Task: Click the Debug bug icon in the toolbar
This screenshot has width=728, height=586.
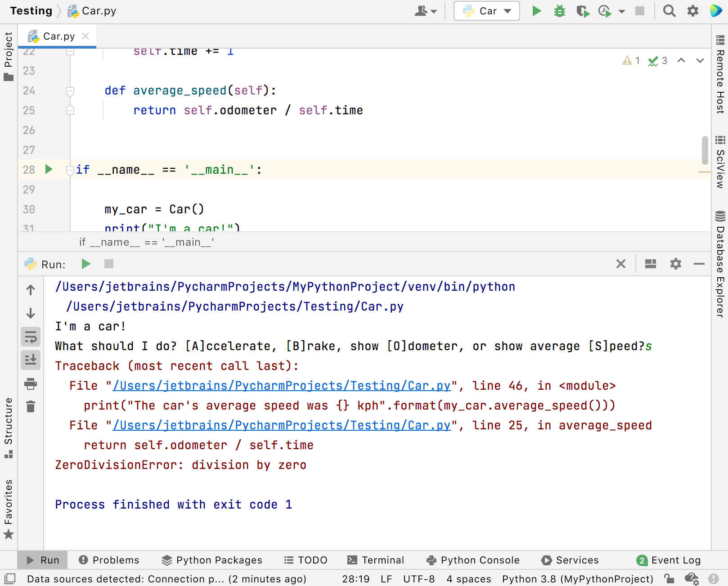Action: 559,11
